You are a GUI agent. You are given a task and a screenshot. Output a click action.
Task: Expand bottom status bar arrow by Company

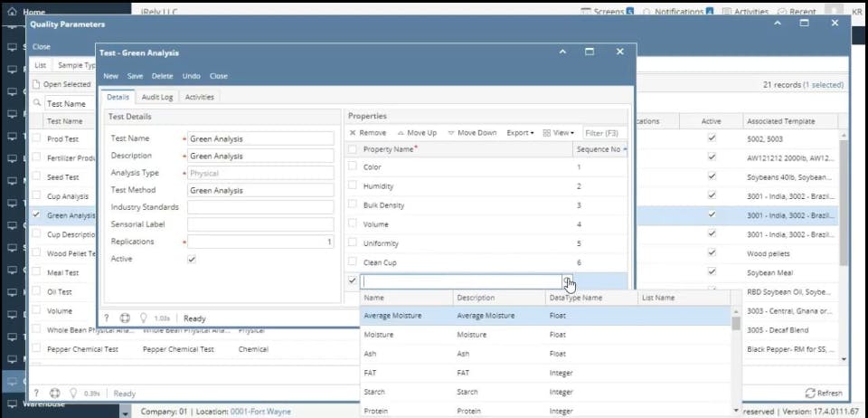point(125,412)
